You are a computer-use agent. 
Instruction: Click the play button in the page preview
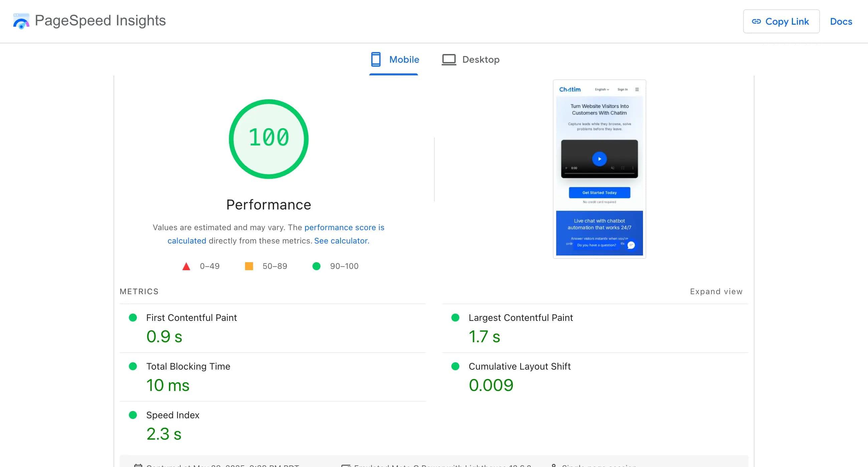pos(600,158)
